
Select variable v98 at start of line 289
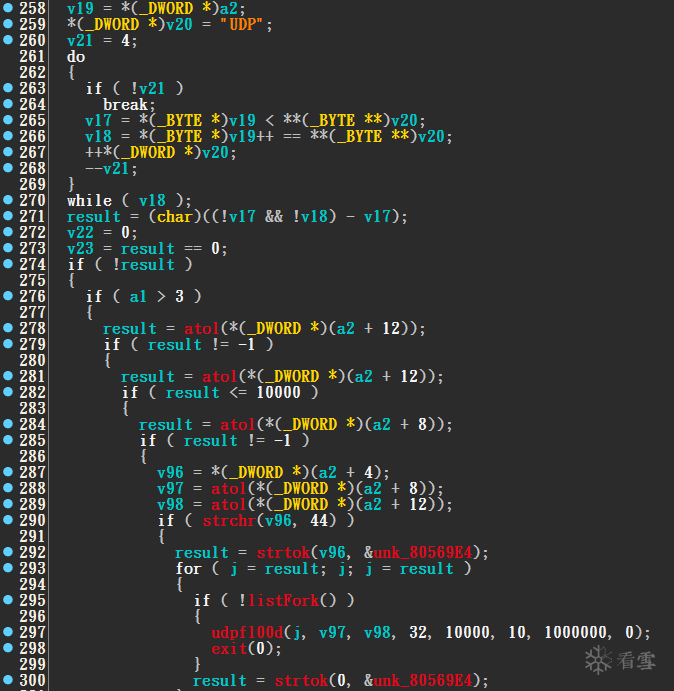170,504
